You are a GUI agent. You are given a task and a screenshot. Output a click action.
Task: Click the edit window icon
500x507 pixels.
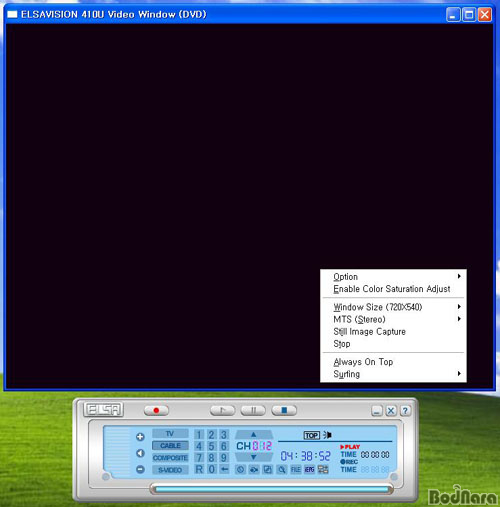point(268,470)
